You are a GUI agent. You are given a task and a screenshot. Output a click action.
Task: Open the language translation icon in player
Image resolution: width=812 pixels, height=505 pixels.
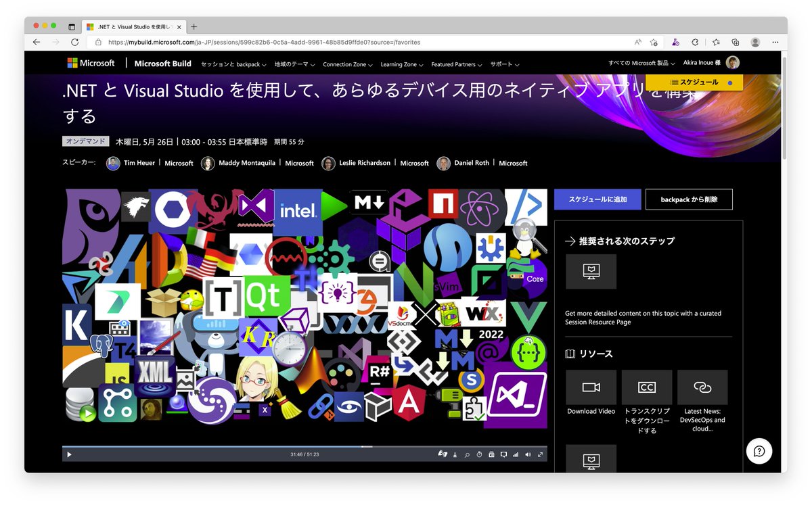pyautogui.click(x=443, y=454)
